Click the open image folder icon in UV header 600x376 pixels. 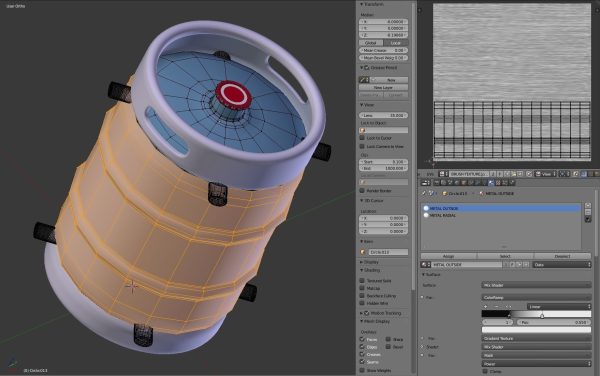coord(514,174)
